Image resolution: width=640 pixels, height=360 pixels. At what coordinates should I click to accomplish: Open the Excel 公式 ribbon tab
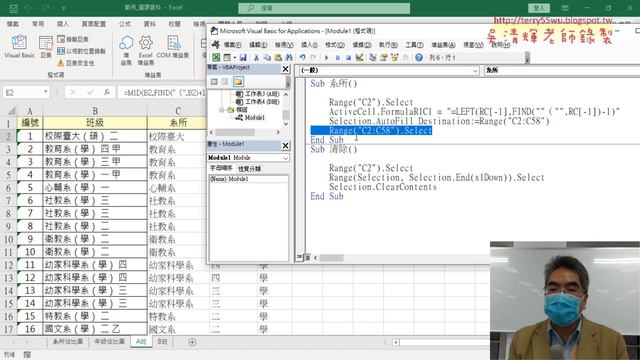pos(125,24)
